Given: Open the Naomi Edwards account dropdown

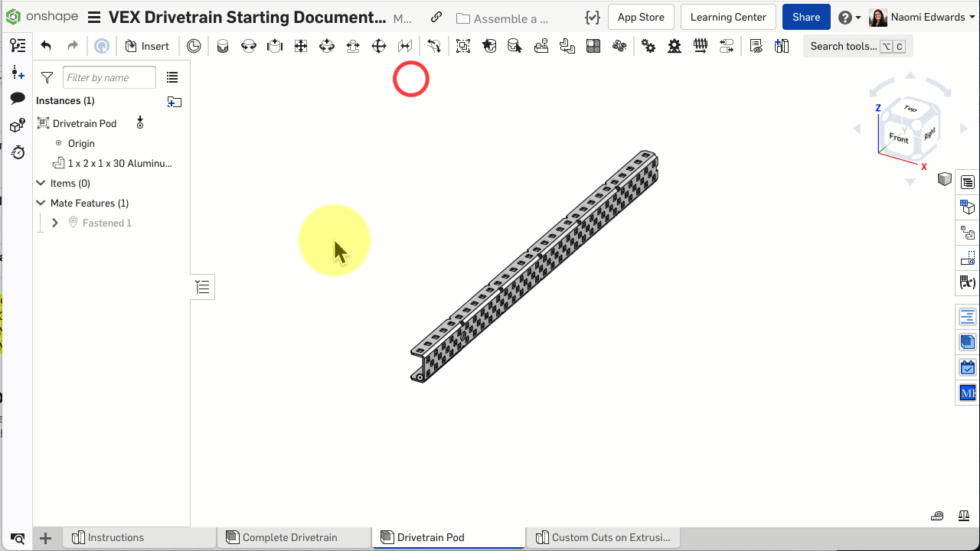Looking at the screenshot, I should pos(926,18).
